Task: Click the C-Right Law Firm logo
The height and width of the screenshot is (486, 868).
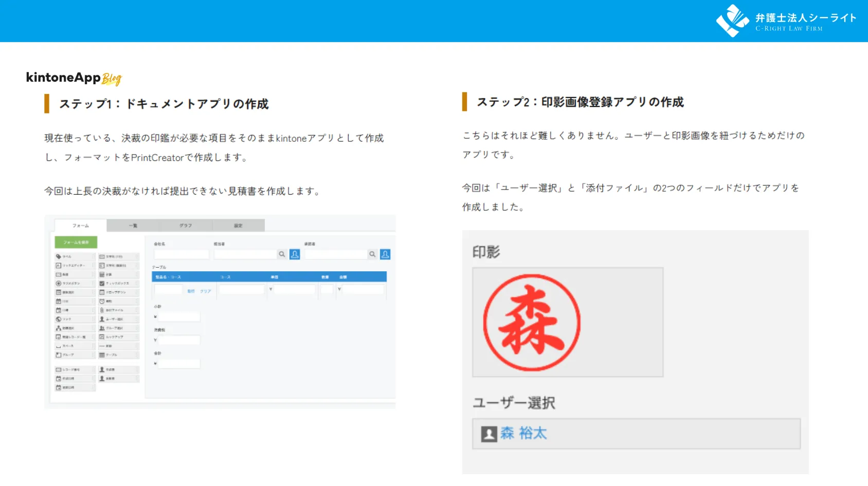Action: pos(786,21)
